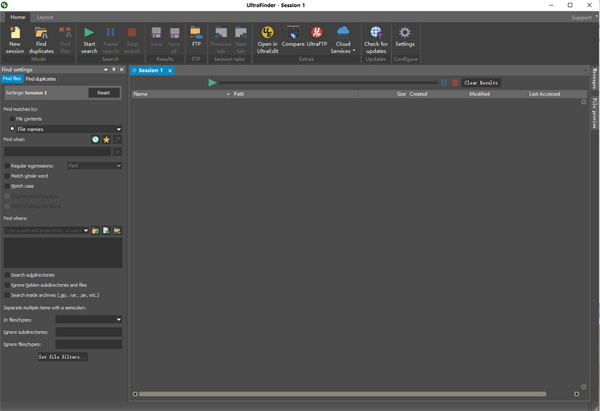Switch to Find duplicates mode in ribbon
600x411 pixels.
pyautogui.click(x=41, y=34)
